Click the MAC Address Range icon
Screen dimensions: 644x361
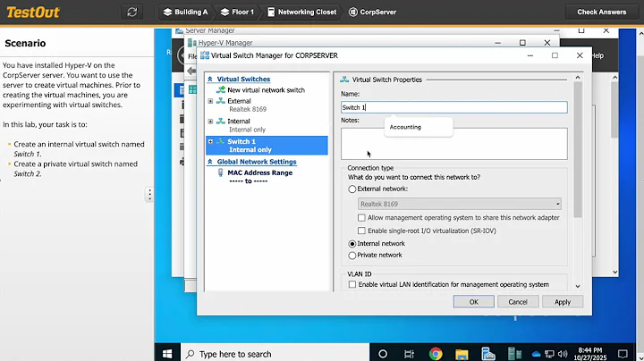221,172
